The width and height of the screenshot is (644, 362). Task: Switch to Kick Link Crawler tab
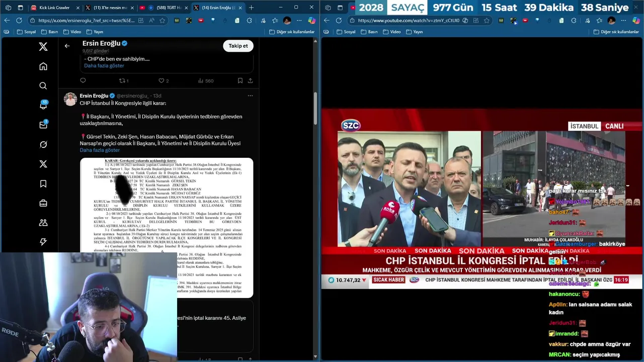54,8
